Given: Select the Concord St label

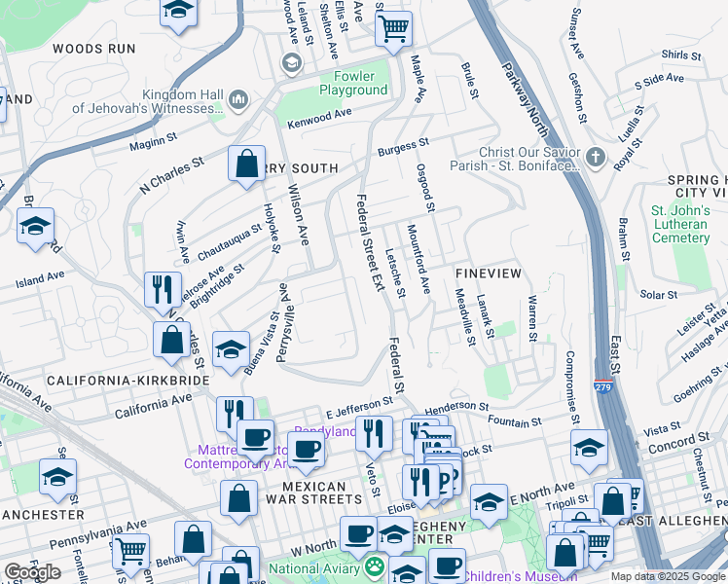Looking at the screenshot, I should point(678,443).
